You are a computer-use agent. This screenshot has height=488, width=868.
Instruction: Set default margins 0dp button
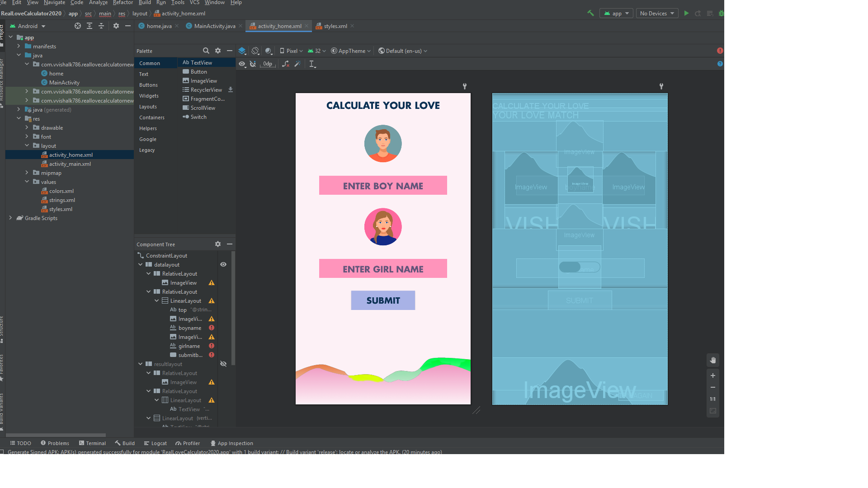pyautogui.click(x=268, y=64)
